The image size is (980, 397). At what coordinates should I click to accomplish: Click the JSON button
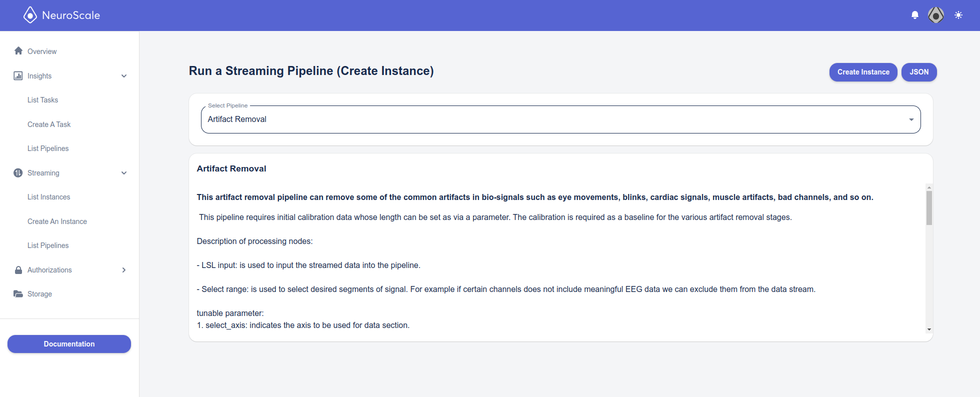tap(919, 72)
